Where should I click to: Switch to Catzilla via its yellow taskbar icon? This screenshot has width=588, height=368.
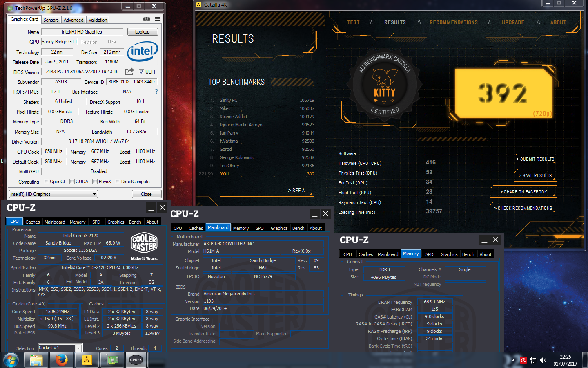87,360
